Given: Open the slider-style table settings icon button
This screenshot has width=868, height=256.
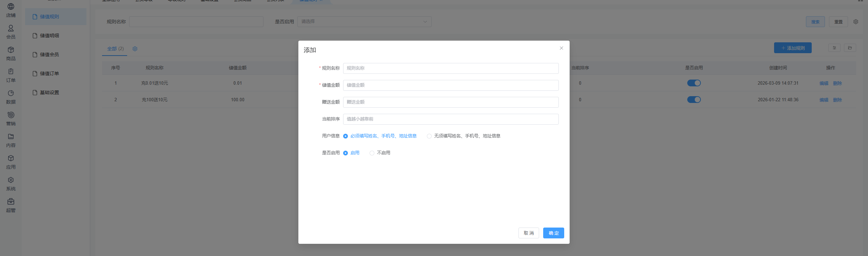Looking at the screenshot, I should click(x=834, y=48).
